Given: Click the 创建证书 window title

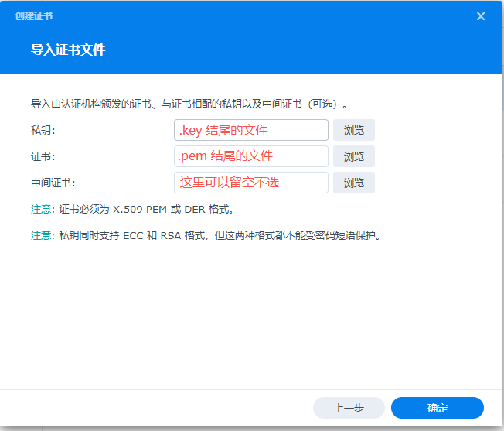Looking at the screenshot, I should tap(34, 16).
